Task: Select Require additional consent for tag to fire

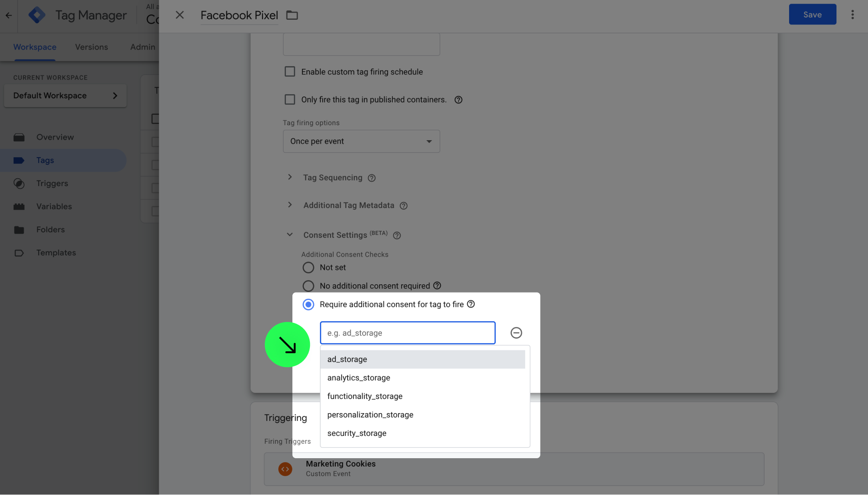Action: pos(308,304)
